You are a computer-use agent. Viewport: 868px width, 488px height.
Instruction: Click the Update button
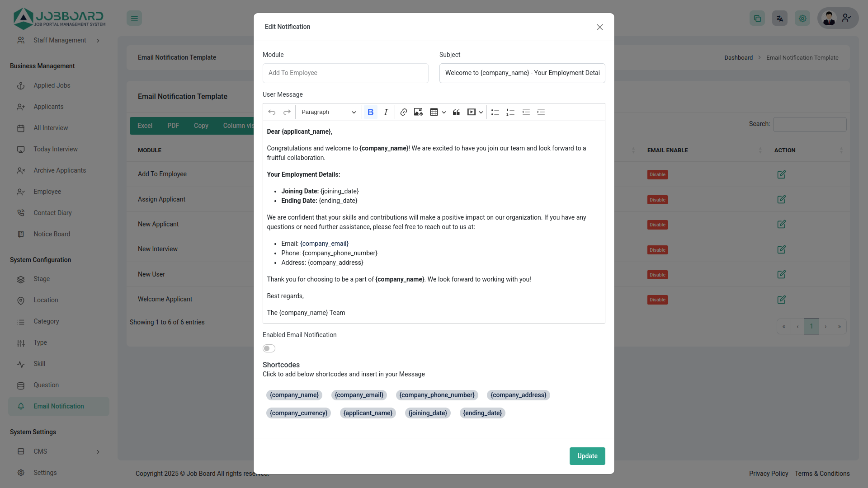point(587,456)
